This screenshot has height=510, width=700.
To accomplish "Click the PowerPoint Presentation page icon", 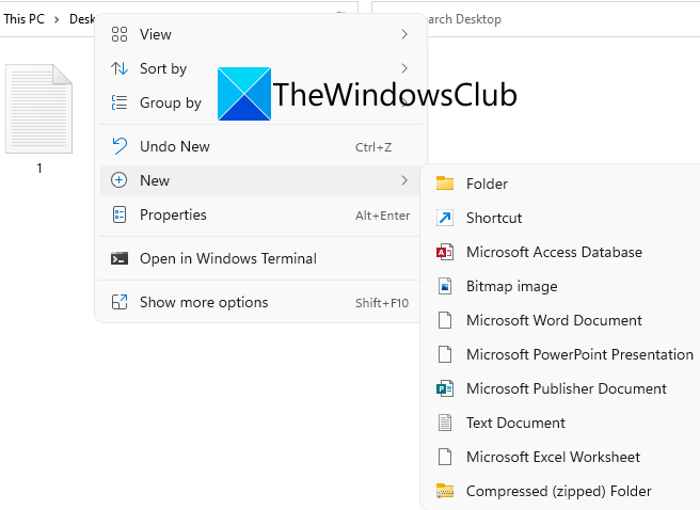I will pyautogui.click(x=445, y=355).
